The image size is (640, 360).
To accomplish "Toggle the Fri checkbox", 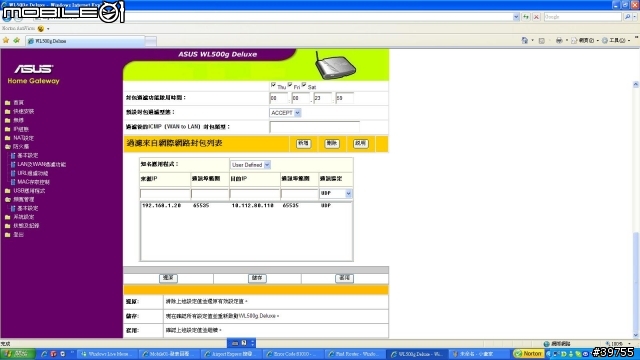I will point(290,85).
